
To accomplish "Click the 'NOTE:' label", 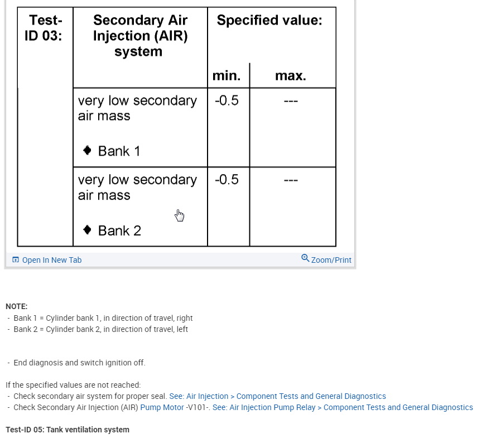I will tap(17, 306).
